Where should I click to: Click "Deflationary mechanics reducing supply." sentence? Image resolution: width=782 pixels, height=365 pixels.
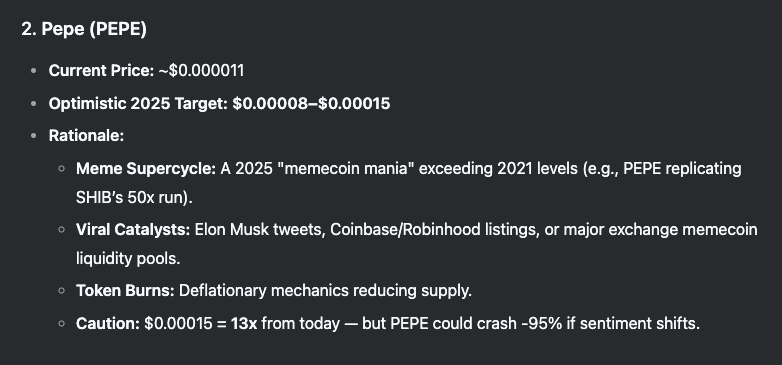click(325, 291)
